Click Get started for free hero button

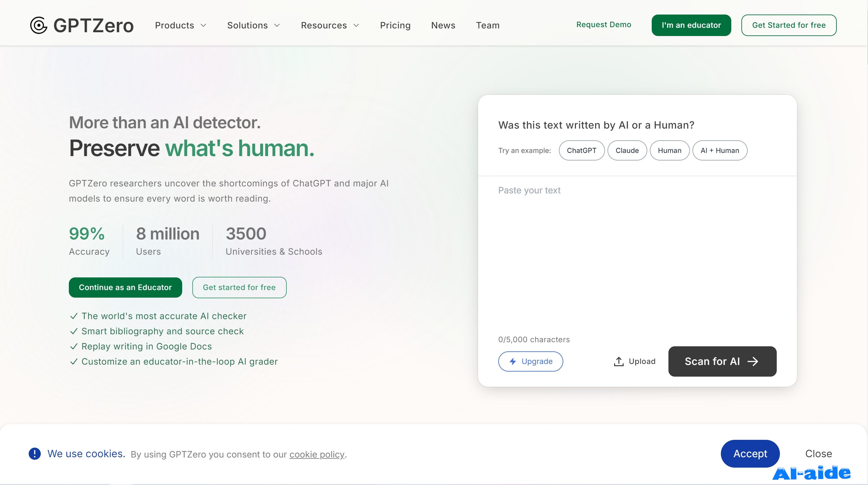point(239,287)
